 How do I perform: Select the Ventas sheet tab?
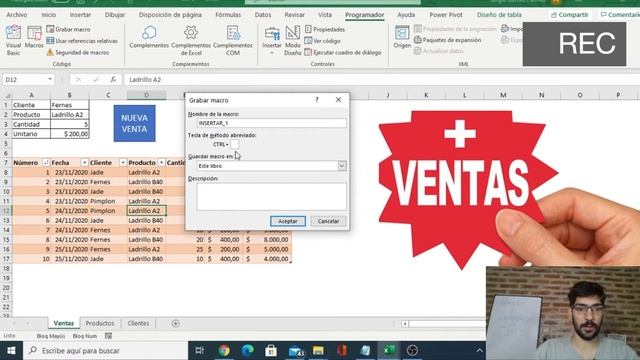(64, 323)
